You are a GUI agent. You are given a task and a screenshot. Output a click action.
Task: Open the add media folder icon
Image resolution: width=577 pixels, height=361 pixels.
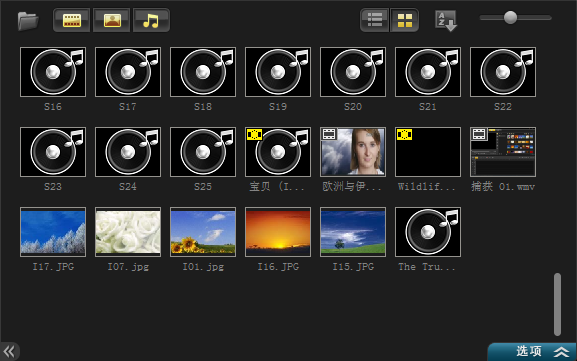point(28,21)
